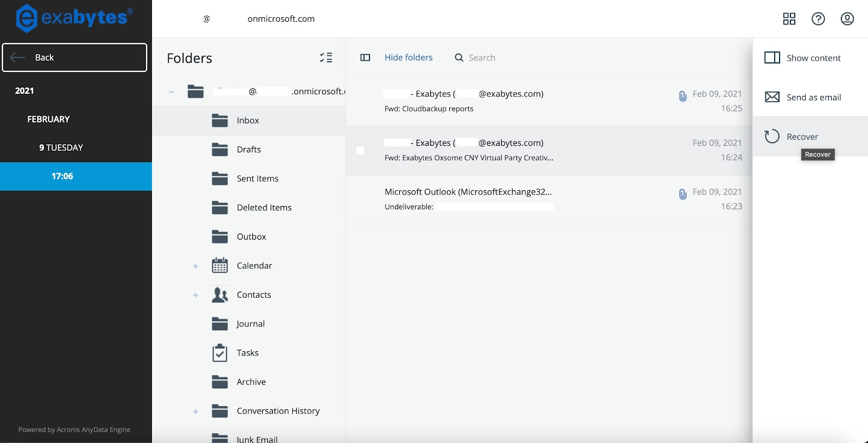This screenshot has height=443, width=868.
Task: Click the folders multi-select checklist icon
Action: coord(326,57)
